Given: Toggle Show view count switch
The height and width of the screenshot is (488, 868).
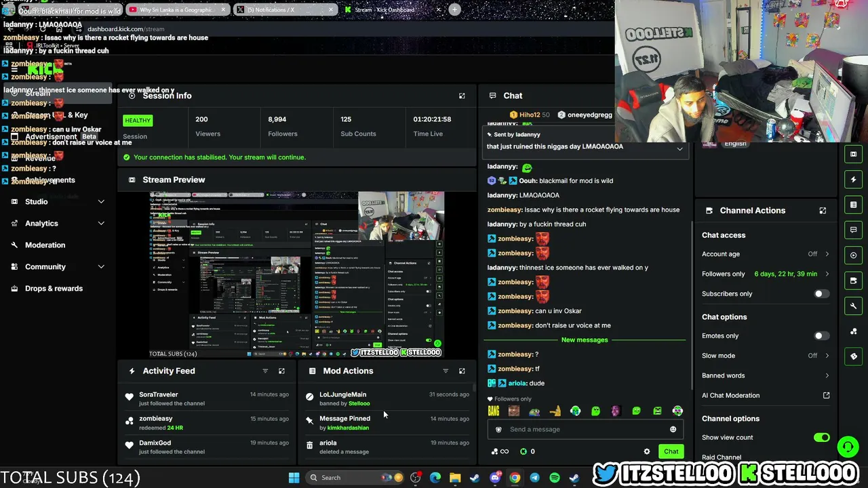Looking at the screenshot, I should click(821, 438).
